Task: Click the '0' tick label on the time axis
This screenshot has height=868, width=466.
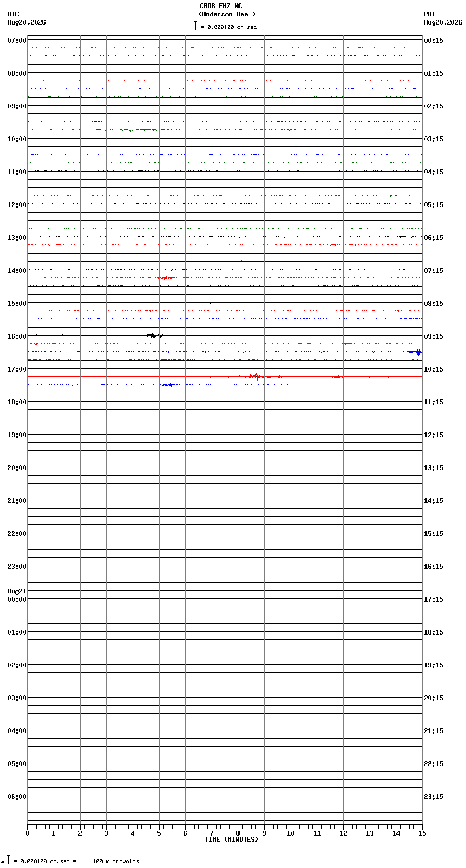Action: click(x=27, y=833)
